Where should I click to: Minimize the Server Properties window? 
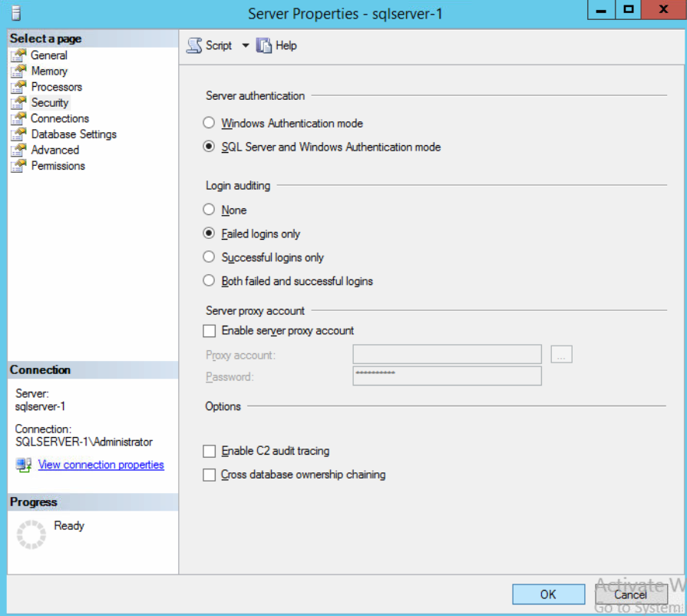[x=601, y=10]
